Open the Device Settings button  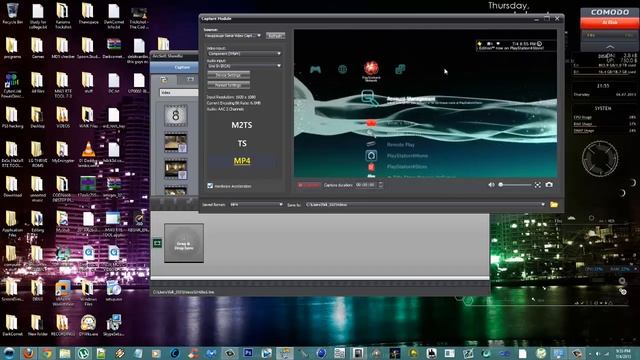pos(228,75)
